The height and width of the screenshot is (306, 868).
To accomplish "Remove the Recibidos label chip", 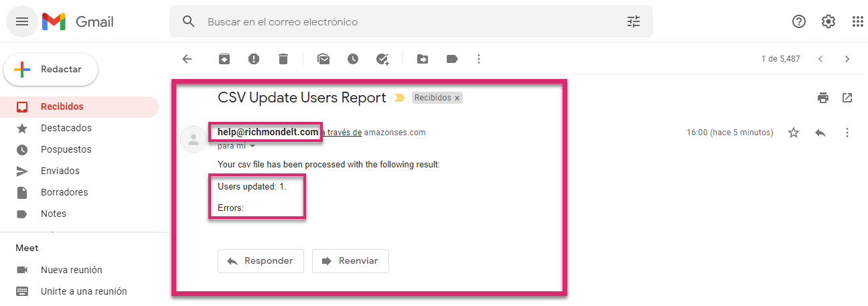I will (x=457, y=98).
